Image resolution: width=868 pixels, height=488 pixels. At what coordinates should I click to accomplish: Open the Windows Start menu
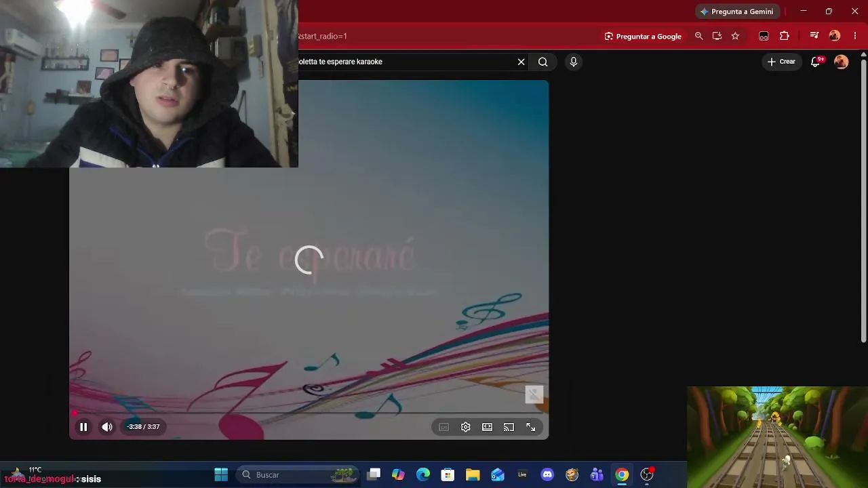(x=221, y=474)
